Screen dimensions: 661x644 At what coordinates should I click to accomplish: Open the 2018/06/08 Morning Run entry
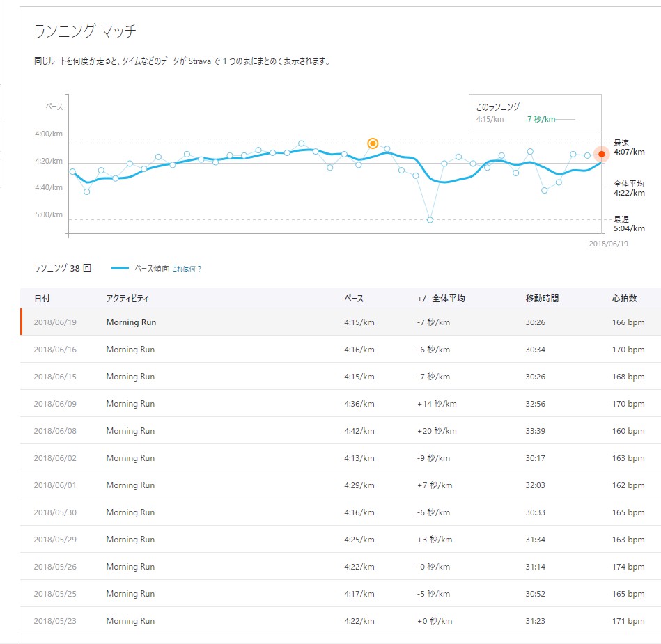(x=130, y=431)
